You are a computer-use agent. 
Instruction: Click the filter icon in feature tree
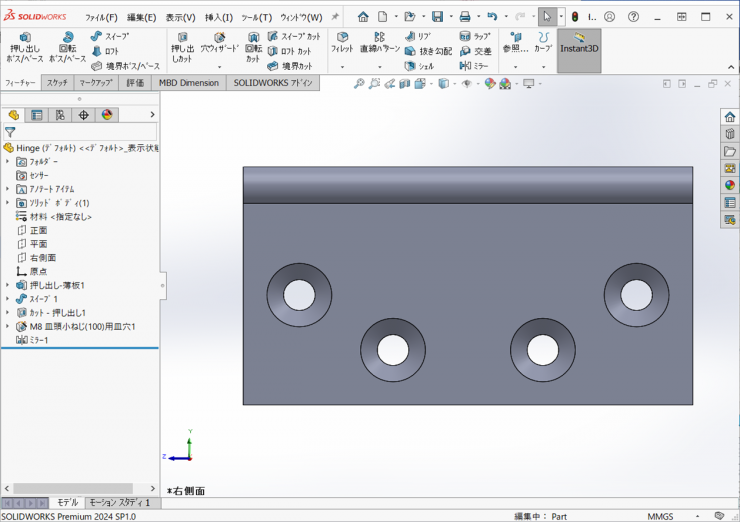point(10,131)
